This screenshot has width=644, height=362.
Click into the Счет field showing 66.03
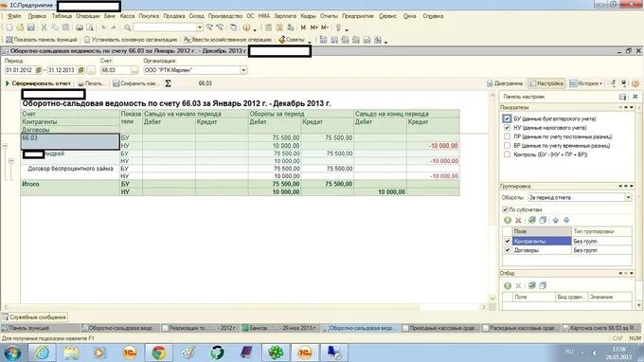point(116,70)
